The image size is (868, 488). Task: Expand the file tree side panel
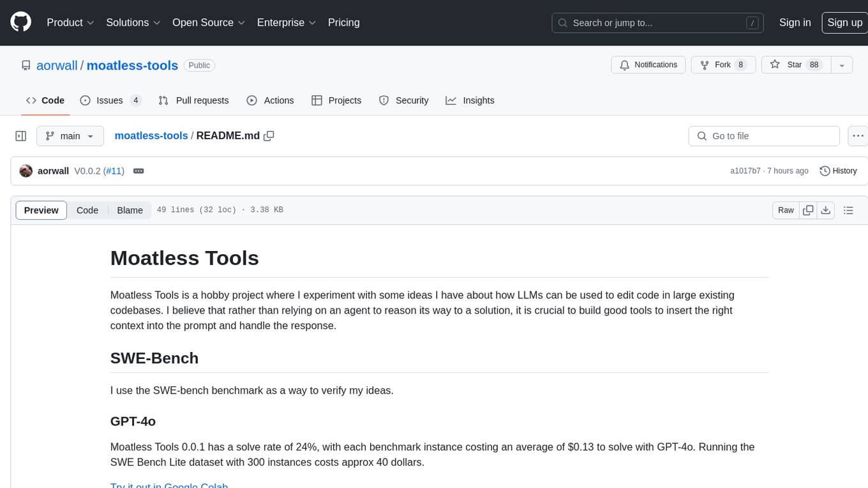(20, 136)
